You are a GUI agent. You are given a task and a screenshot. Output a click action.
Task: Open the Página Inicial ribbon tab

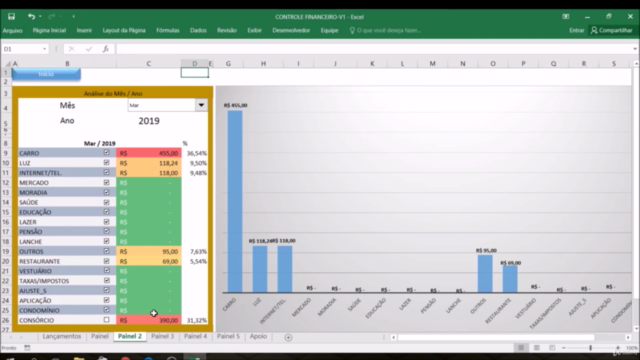[x=49, y=30]
